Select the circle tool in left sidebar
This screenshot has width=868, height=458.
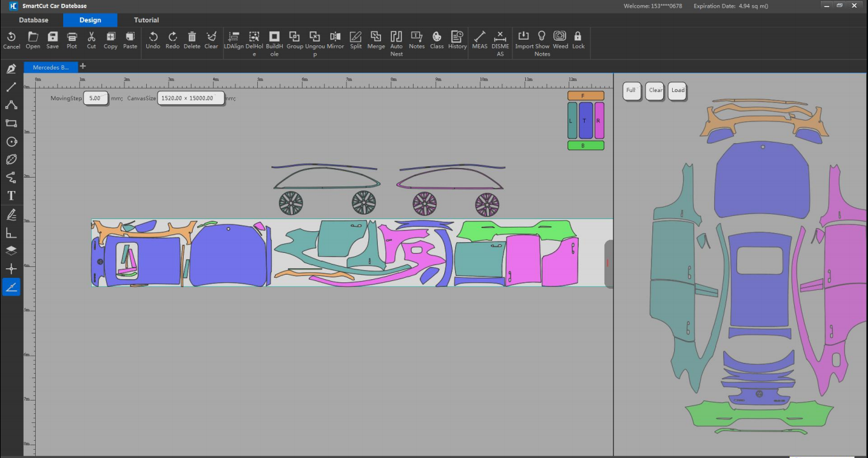click(11, 141)
